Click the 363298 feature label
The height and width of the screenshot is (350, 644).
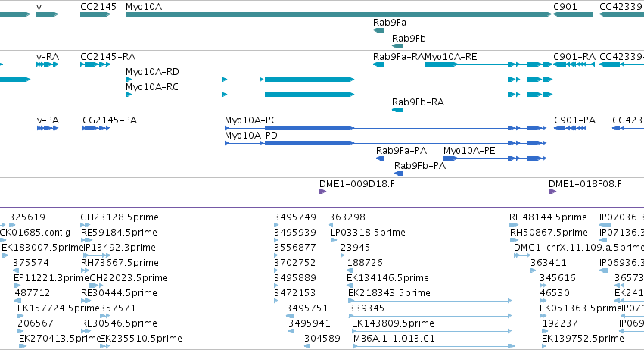coord(347,217)
